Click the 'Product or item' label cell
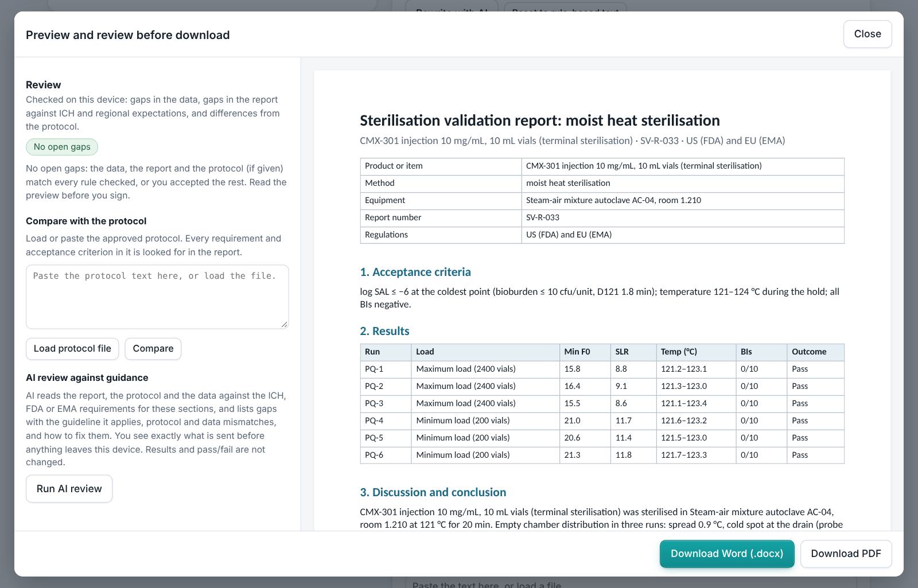This screenshot has height=588, width=918. pyautogui.click(x=441, y=166)
